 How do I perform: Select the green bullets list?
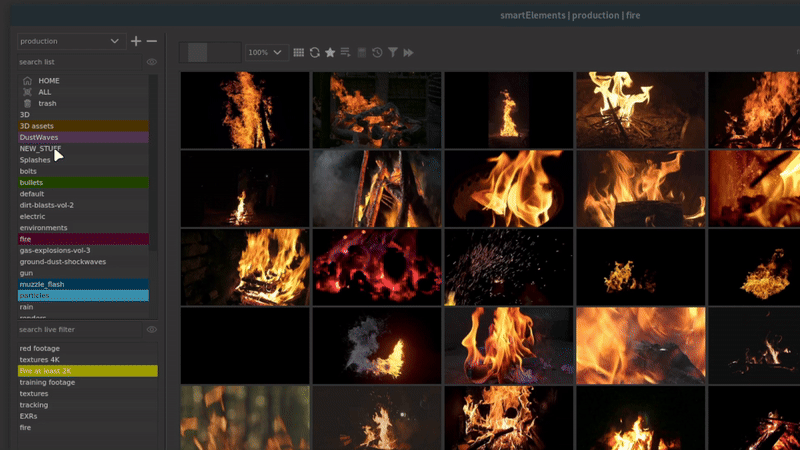83,182
